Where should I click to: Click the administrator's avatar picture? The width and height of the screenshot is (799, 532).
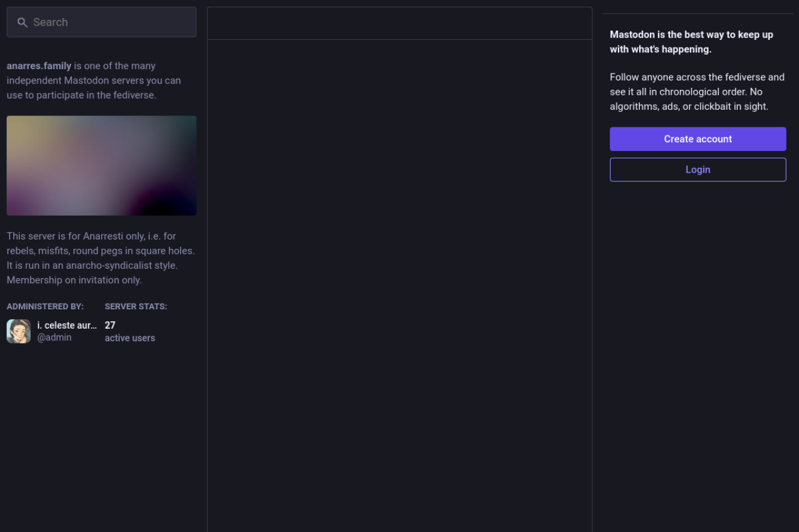point(19,331)
